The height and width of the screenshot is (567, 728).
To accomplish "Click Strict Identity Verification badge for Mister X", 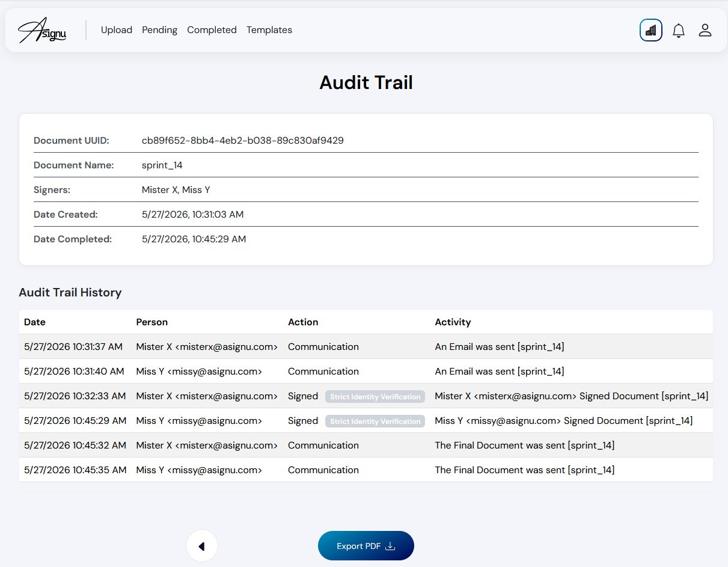I will [x=375, y=396].
